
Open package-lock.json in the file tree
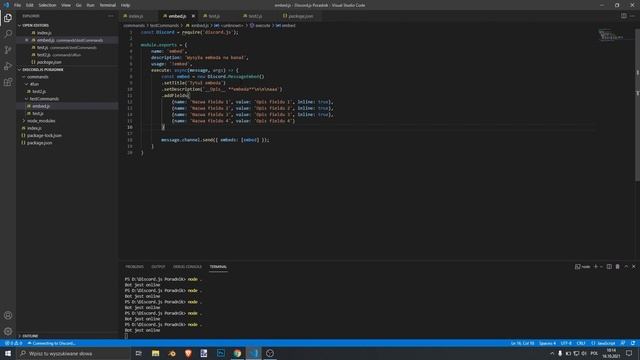coord(44,136)
